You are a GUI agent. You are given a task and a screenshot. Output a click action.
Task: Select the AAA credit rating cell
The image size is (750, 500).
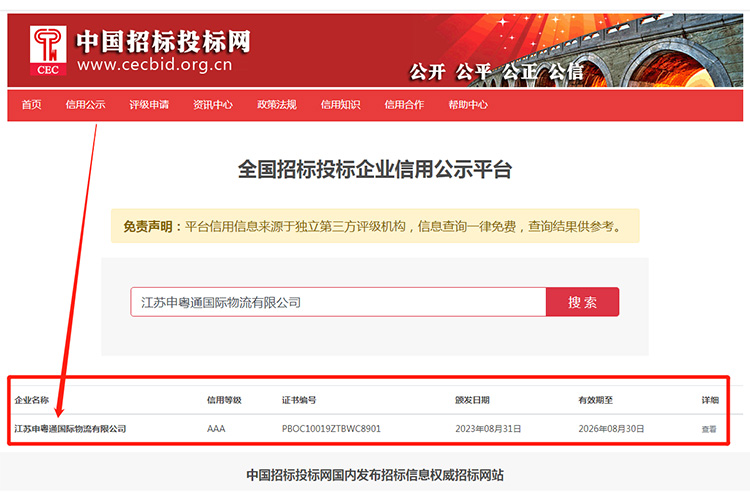[x=216, y=429]
